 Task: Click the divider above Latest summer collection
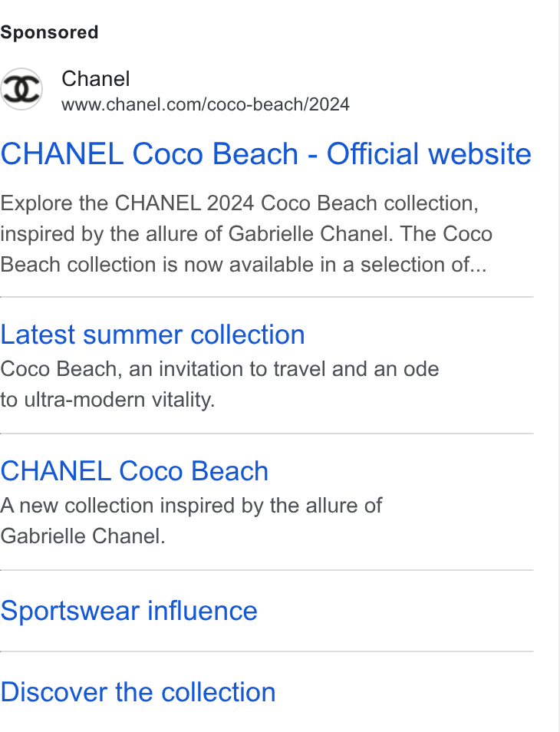(266, 297)
